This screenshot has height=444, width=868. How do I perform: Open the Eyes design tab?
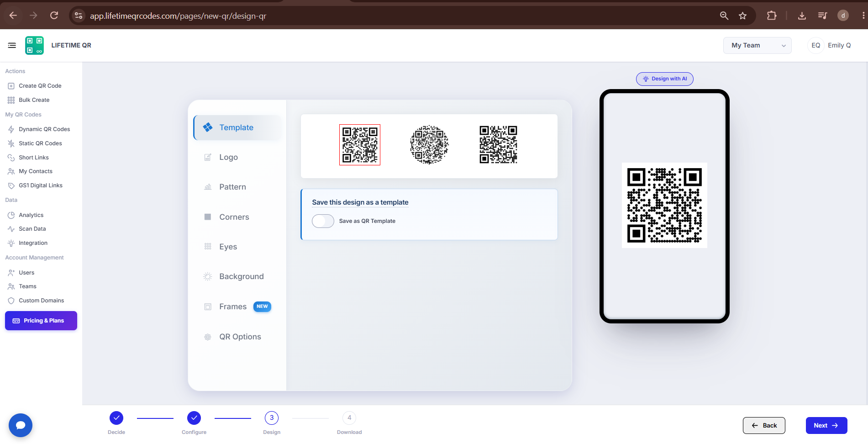[x=238, y=247]
